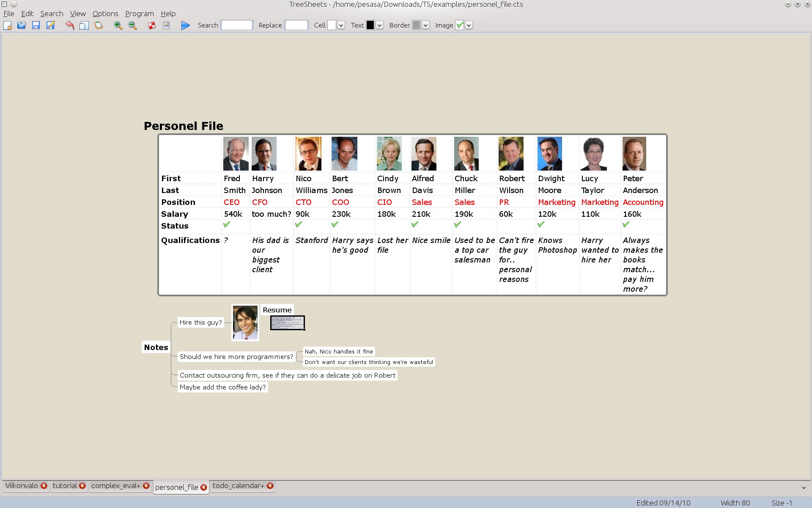
Task: Toggle Peter's Status checkmark
Action: 626,224
